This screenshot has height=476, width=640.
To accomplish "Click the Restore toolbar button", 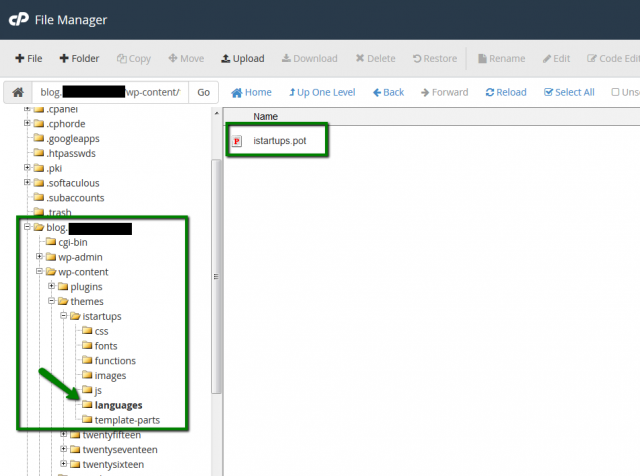I will click(x=435, y=58).
